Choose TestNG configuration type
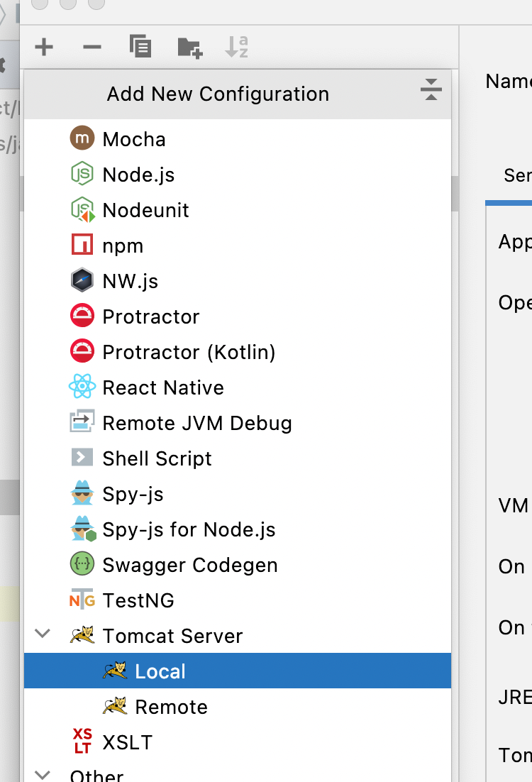532x782 pixels. (138, 600)
